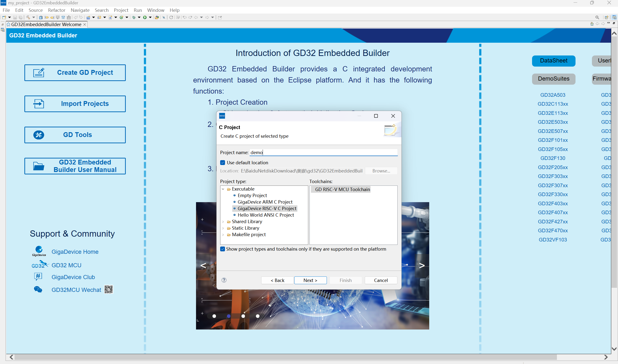Click the monitor code toolbar icon
618x364 pixels.
tap(58, 17)
